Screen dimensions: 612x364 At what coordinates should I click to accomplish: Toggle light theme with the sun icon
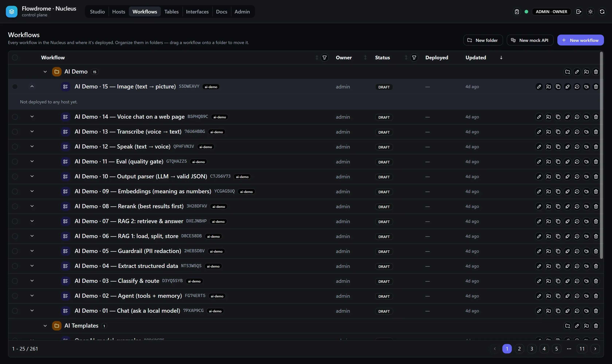click(590, 11)
